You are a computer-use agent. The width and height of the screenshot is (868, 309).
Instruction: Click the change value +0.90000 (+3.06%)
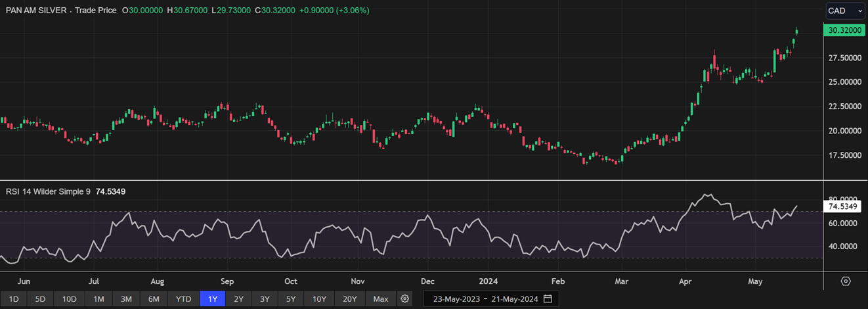[334, 11]
